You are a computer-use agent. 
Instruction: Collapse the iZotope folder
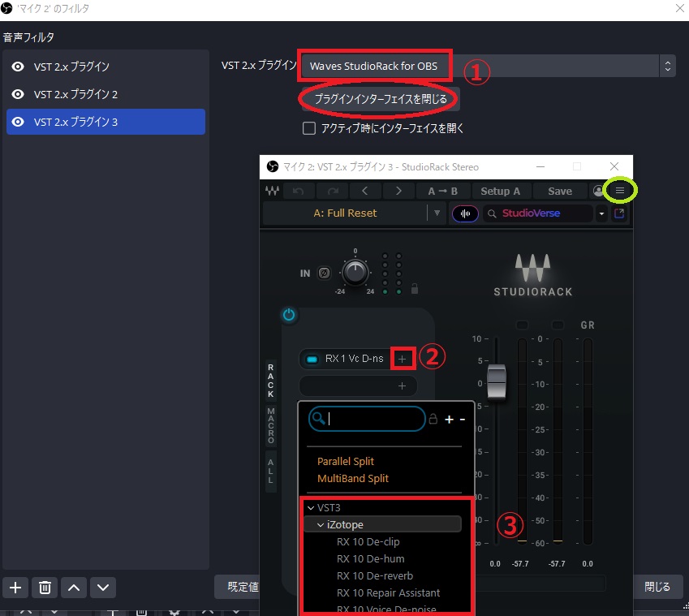click(x=321, y=525)
